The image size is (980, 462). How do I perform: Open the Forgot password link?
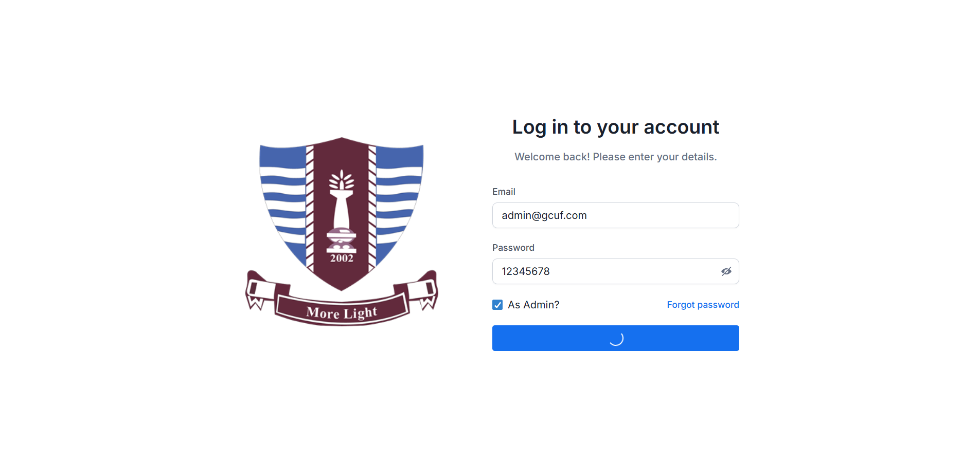[703, 305]
